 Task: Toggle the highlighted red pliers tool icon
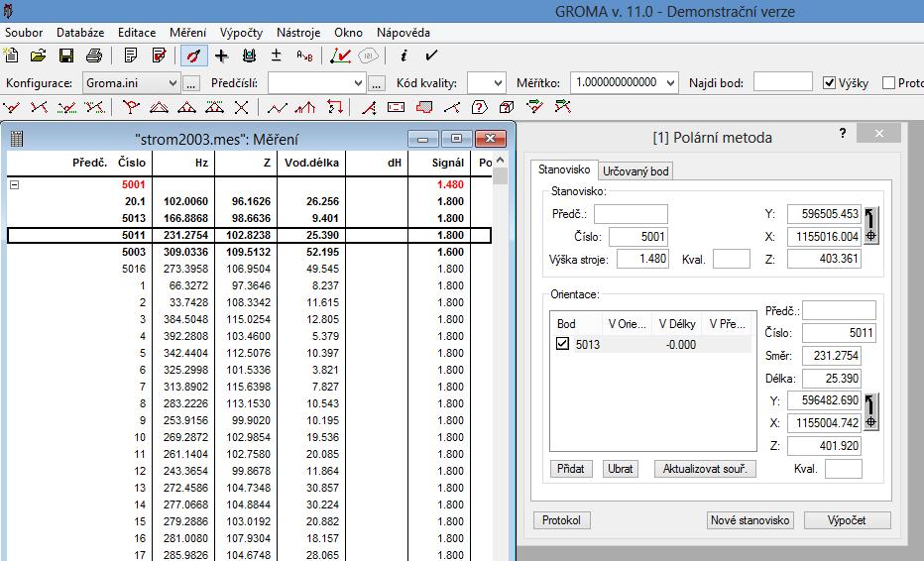tap(194, 56)
